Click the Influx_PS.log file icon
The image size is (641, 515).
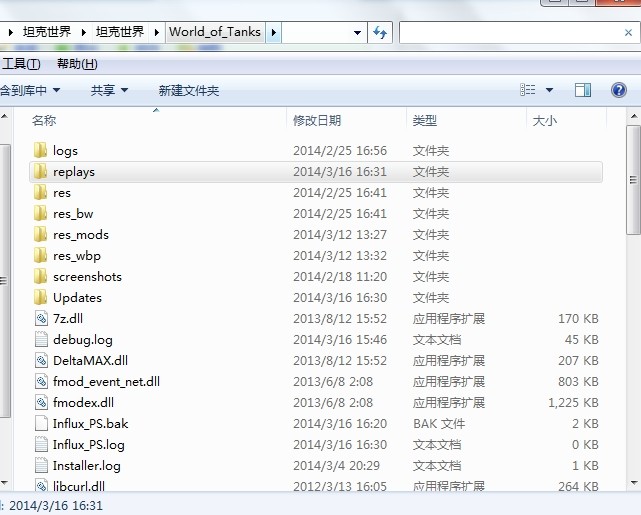[x=41, y=444]
